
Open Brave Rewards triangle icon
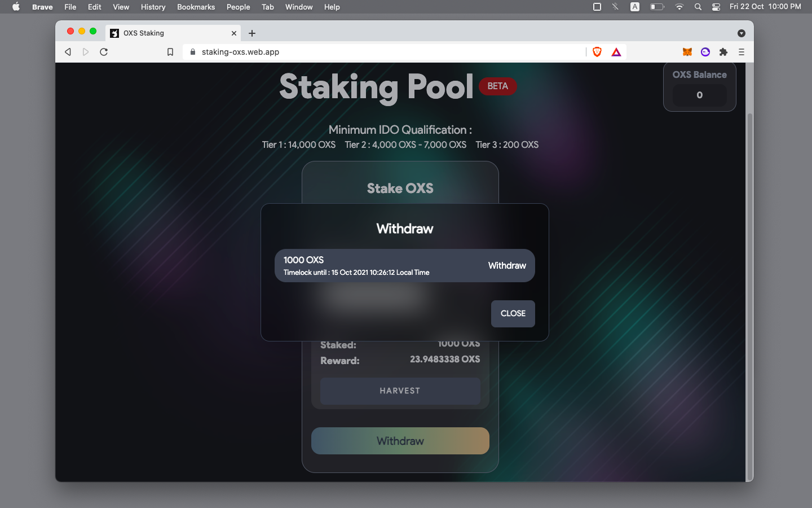click(x=616, y=52)
